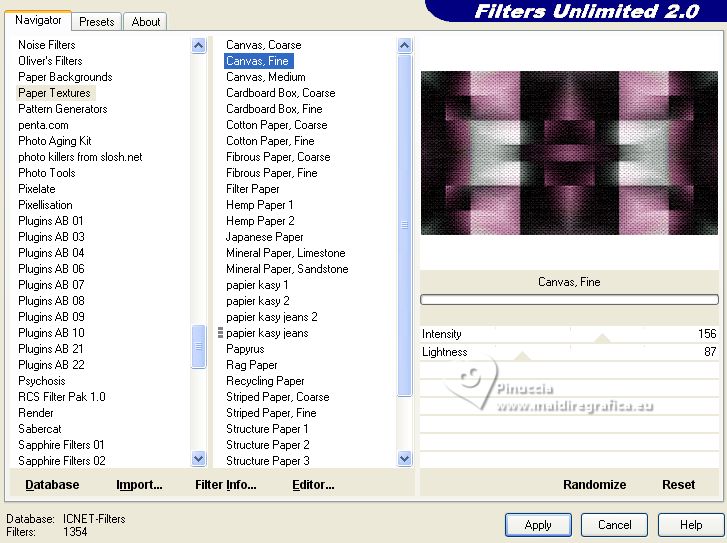Screen dimensions: 727x543
Task: Choose Recycling Paper filter
Action: [x=265, y=381]
